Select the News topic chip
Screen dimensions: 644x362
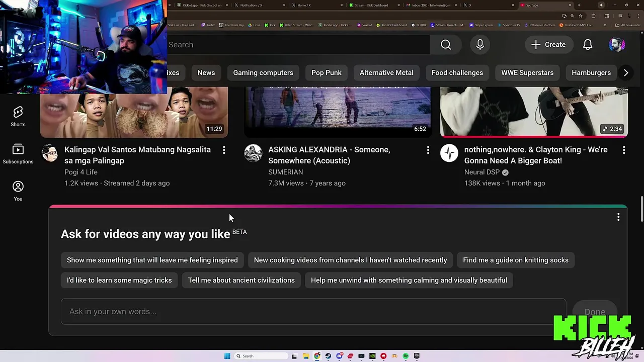[x=206, y=73]
